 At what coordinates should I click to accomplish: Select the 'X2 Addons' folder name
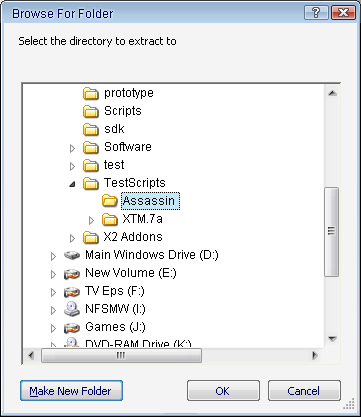(x=133, y=237)
